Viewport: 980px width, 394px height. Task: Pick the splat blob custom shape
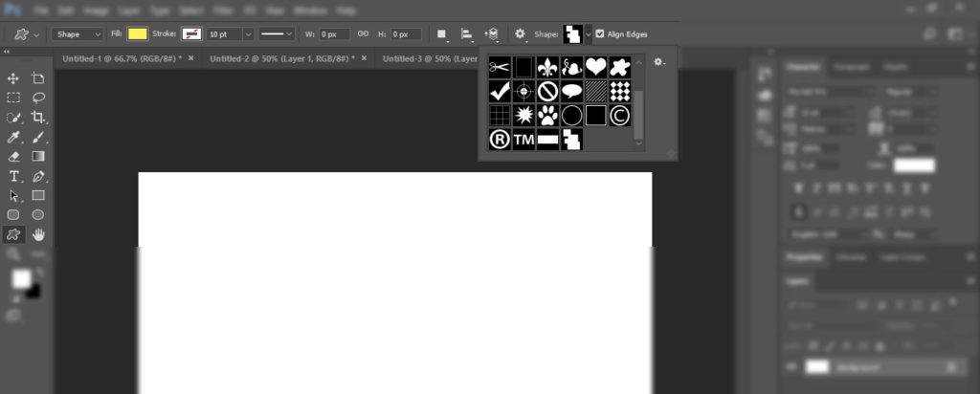pyautogui.click(x=620, y=67)
